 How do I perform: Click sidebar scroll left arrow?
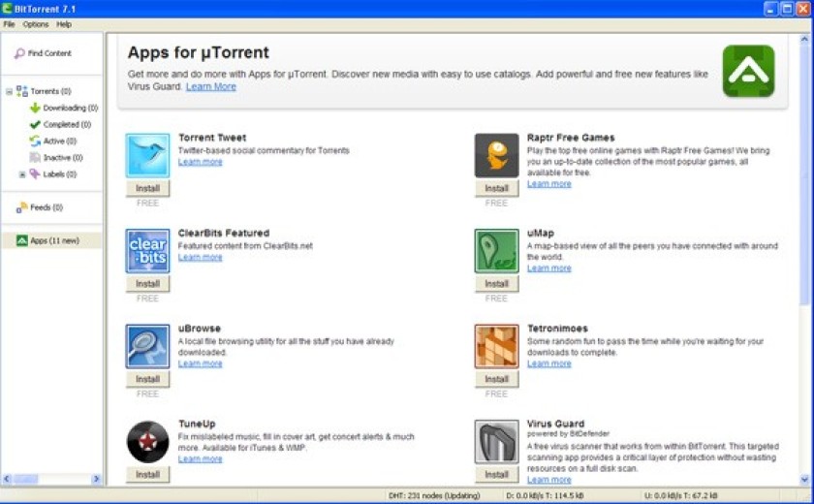(x=8, y=479)
